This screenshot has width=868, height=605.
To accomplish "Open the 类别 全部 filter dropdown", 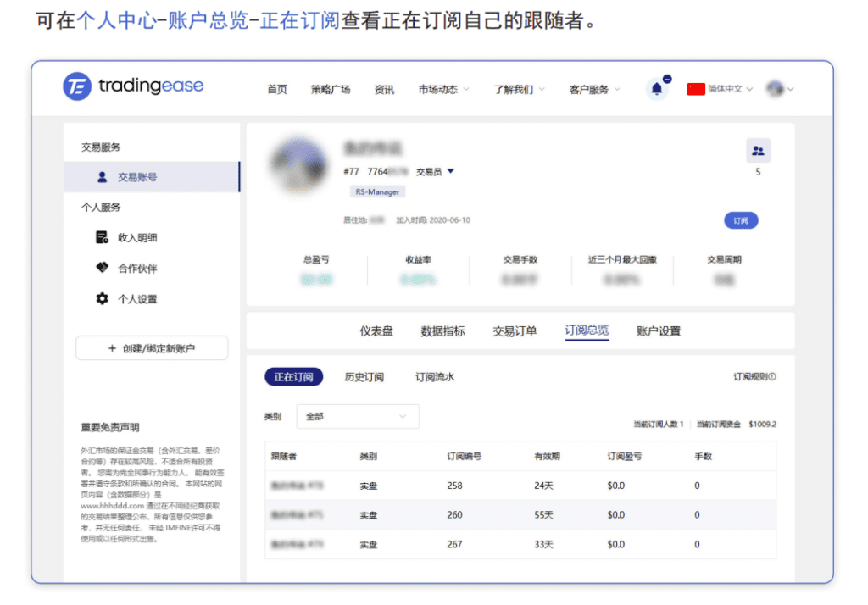I will pos(358,416).
